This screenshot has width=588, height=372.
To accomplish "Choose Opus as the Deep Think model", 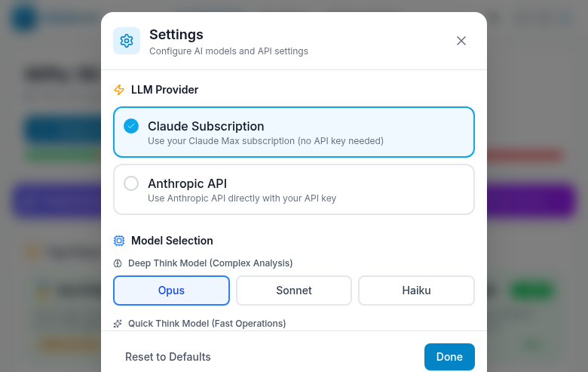I will tap(172, 291).
